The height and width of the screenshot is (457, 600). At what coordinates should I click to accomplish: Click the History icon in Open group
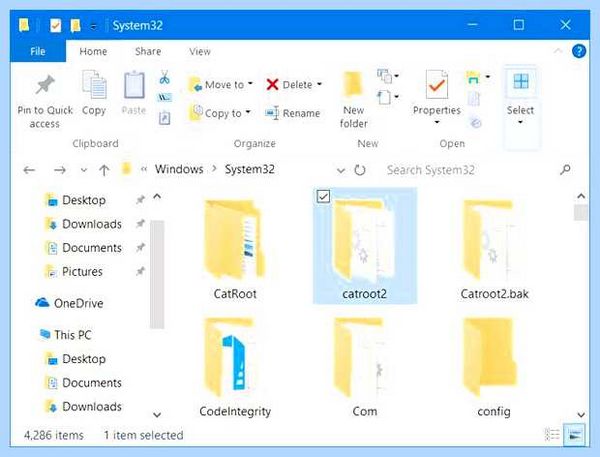click(x=476, y=122)
